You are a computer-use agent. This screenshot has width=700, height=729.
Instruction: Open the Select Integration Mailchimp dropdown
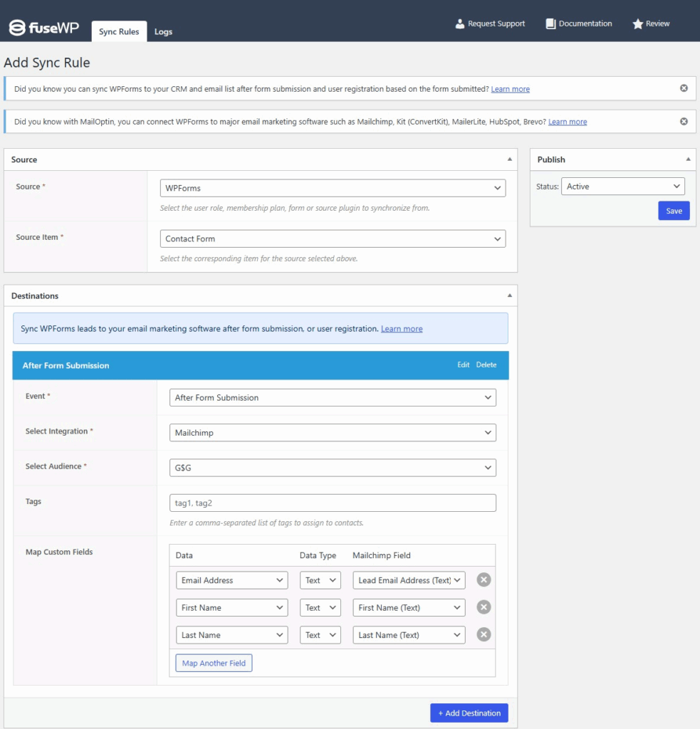pyautogui.click(x=333, y=432)
